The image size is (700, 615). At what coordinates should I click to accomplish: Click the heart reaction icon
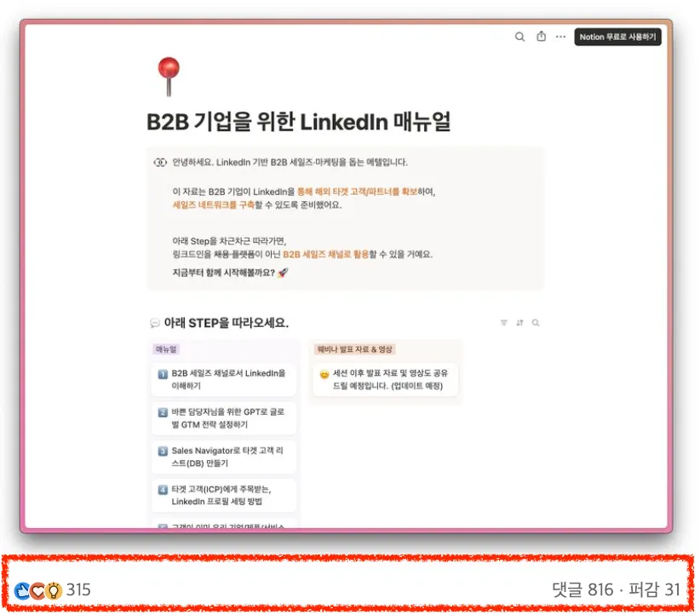38,590
